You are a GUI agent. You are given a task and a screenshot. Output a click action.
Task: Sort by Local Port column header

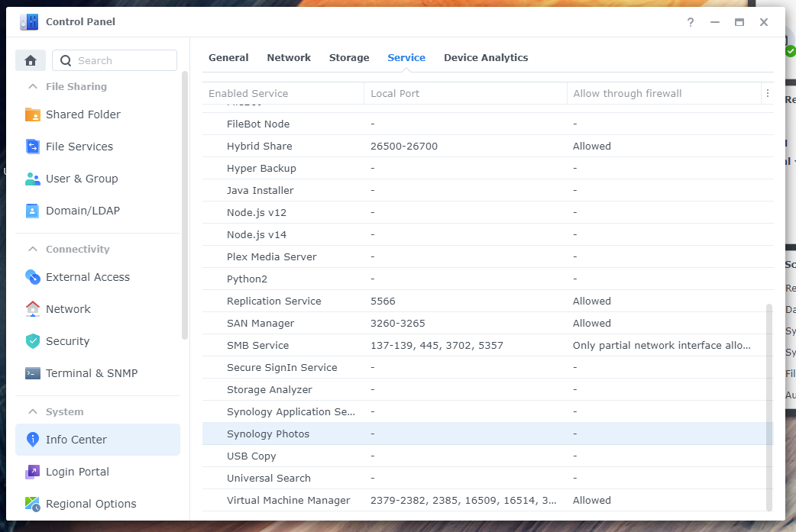[x=465, y=93]
